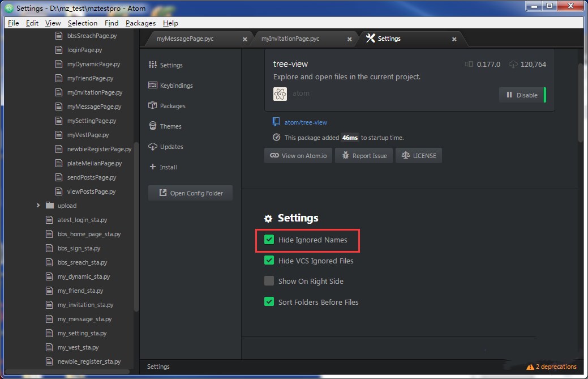Close the Settings tab
Viewport: 588px width, 379px height.
click(454, 39)
